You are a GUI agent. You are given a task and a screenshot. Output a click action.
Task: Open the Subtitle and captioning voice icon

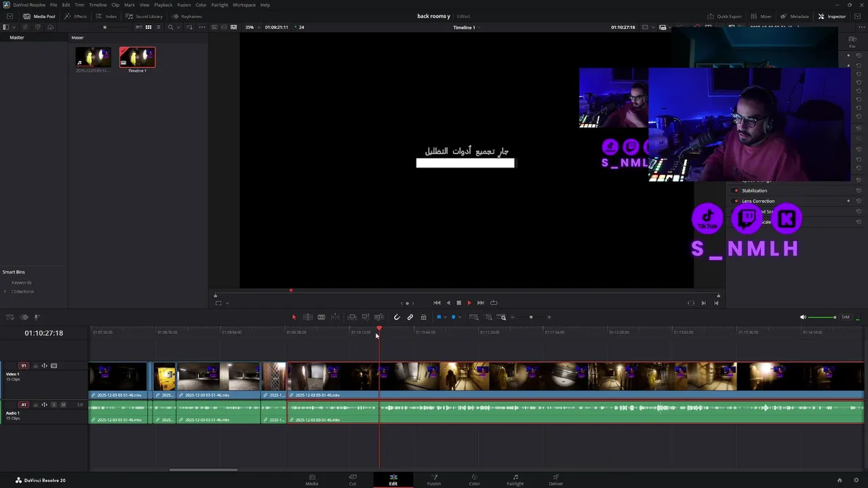[37, 317]
